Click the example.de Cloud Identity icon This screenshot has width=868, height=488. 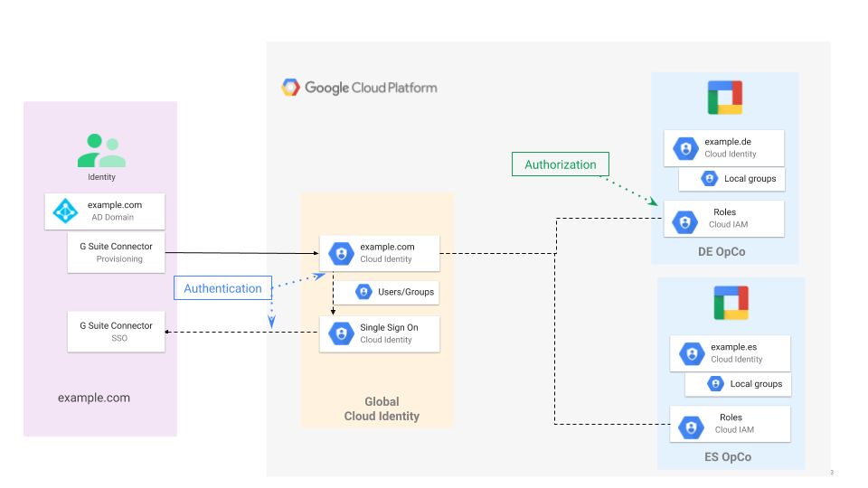point(686,148)
